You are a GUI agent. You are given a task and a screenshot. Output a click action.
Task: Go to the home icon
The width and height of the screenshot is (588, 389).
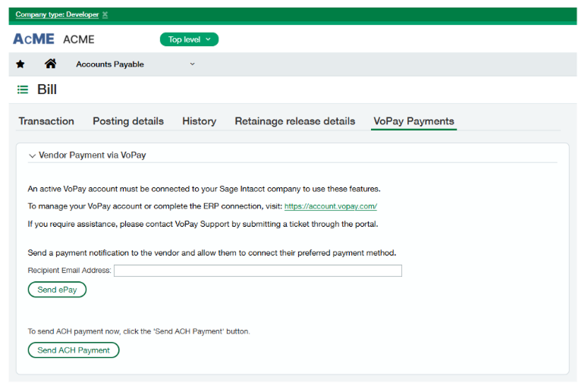click(50, 64)
